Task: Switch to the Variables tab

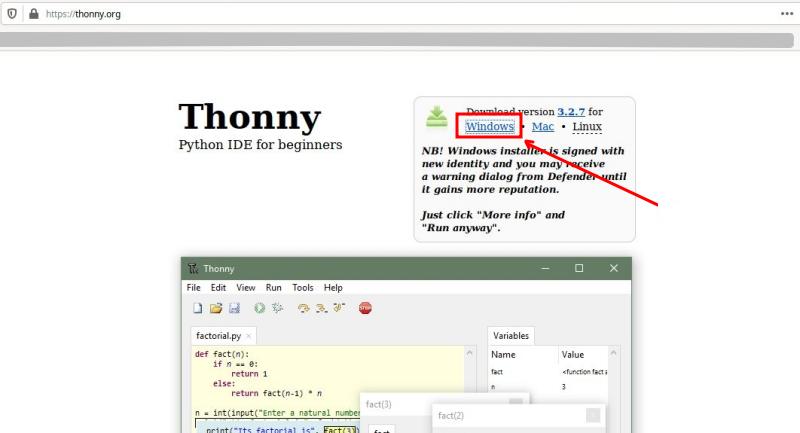Action: tap(512, 336)
